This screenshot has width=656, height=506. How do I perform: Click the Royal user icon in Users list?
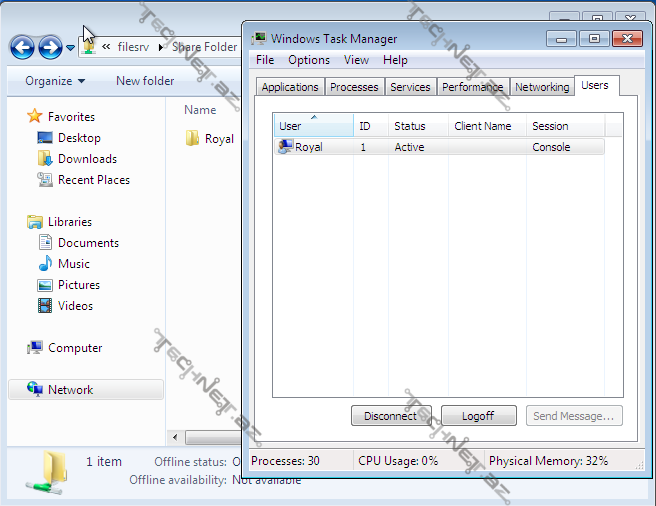coord(285,147)
